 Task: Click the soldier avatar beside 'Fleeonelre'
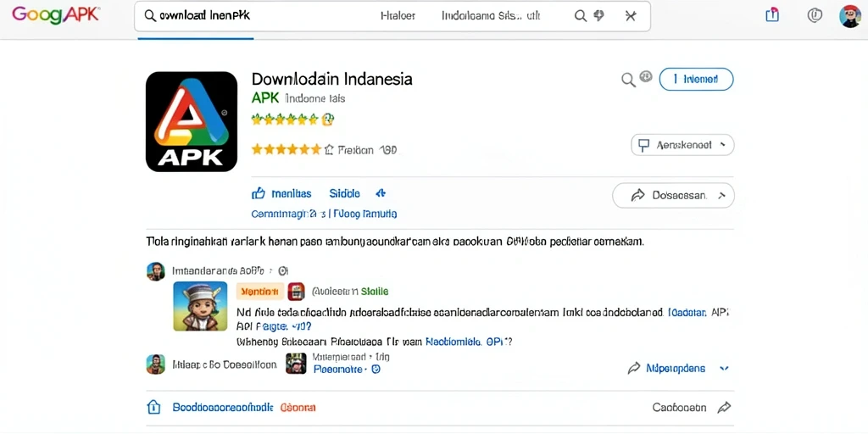tap(296, 363)
